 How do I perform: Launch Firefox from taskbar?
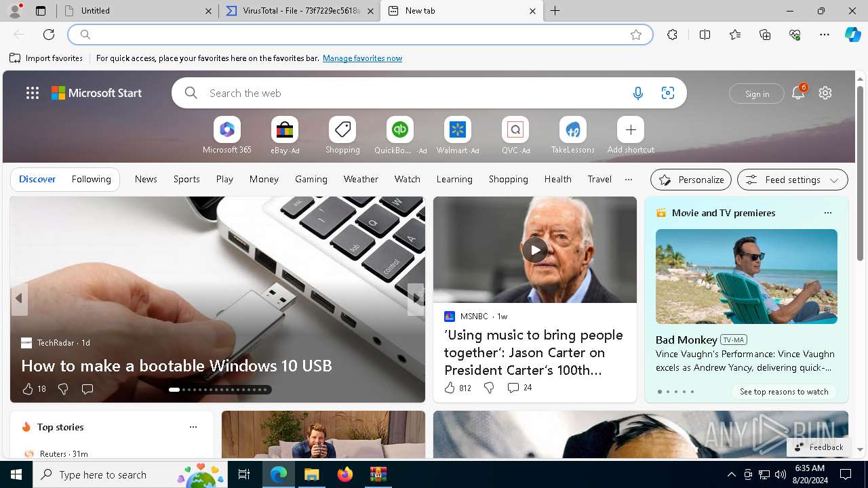tap(345, 474)
